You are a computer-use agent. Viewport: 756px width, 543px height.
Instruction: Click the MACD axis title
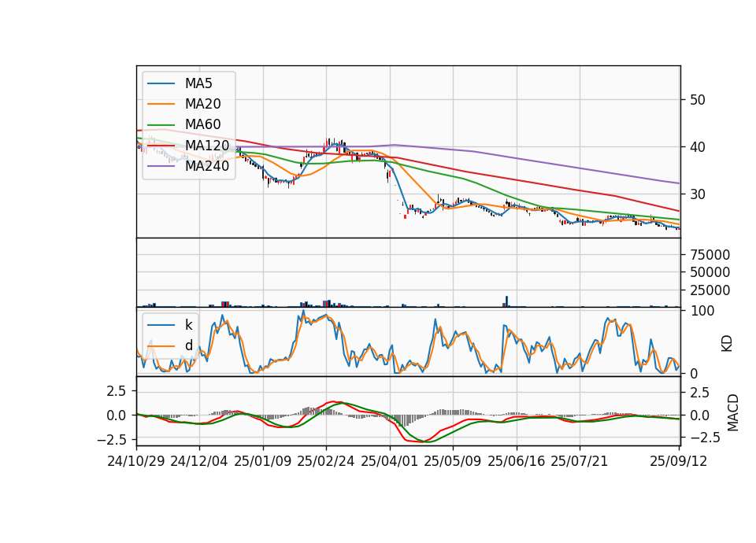(x=733, y=413)
